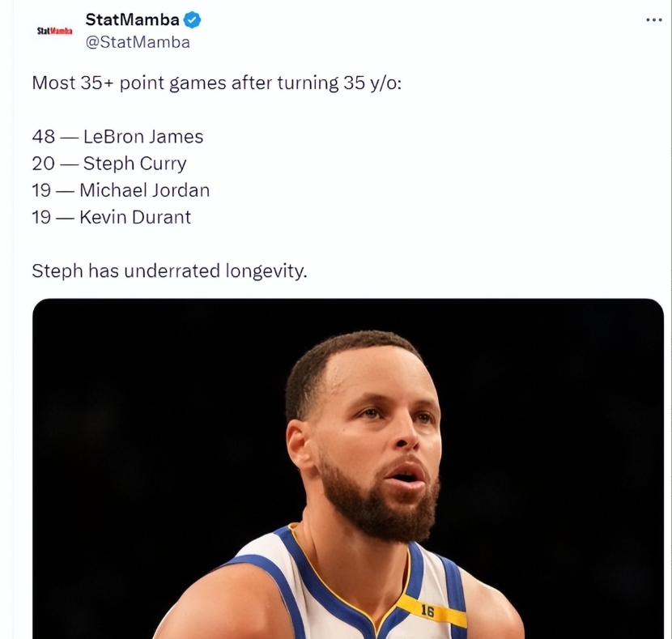Image resolution: width=672 pixels, height=639 pixels.
Task: Click 'Steph has underrated longevity.' sentence
Action: click(169, 271)
